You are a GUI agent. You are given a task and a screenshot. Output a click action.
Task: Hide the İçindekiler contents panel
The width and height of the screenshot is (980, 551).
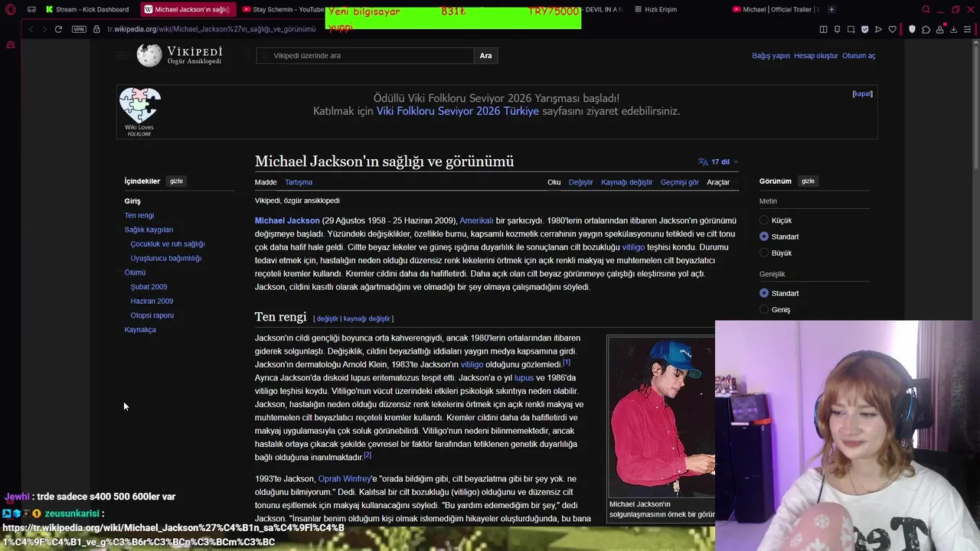tap(176, 181)
